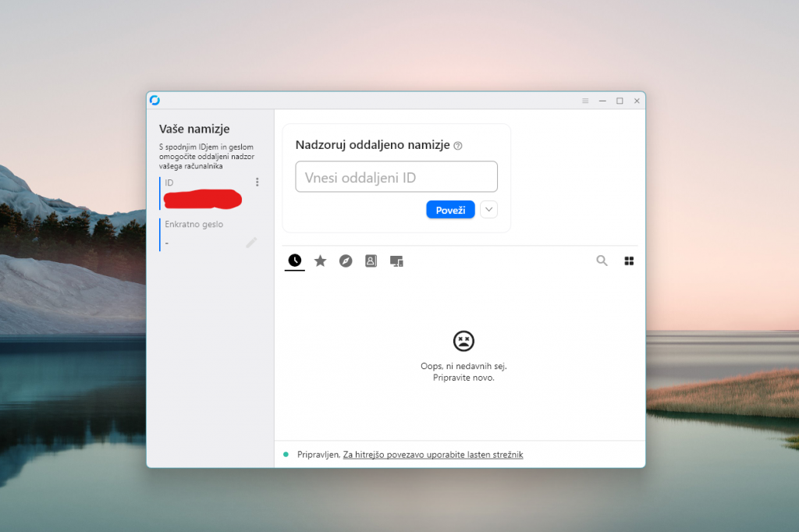Close the RustDesk window
The height and width of the screenshot is (532, 799).
coord(637,101)
